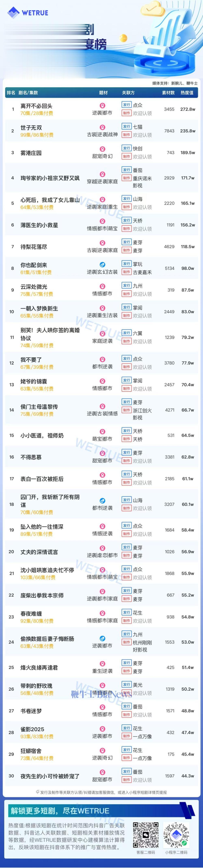203x868 pixels.
Task: Click 重庆诺米影视 production company name
Action: (x=142, y=182)
